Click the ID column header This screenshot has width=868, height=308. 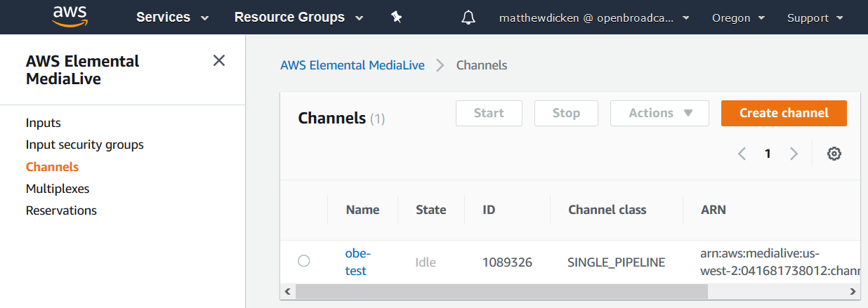click(489, 210)
